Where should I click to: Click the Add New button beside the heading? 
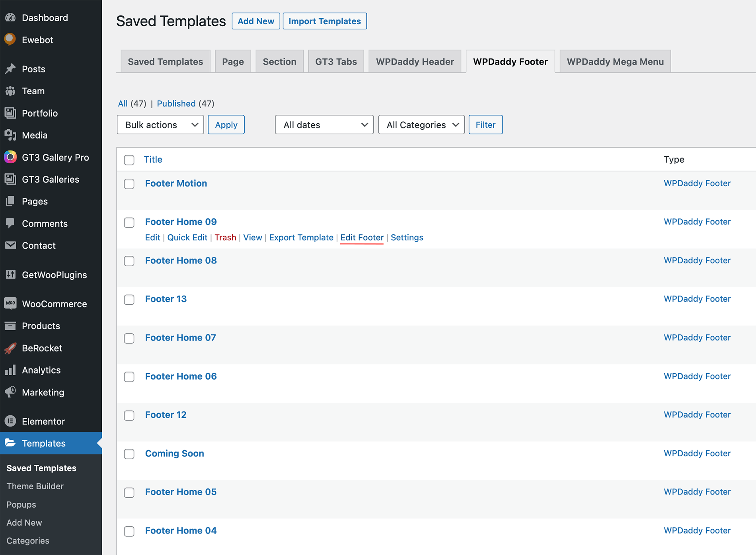click(256, 21)
